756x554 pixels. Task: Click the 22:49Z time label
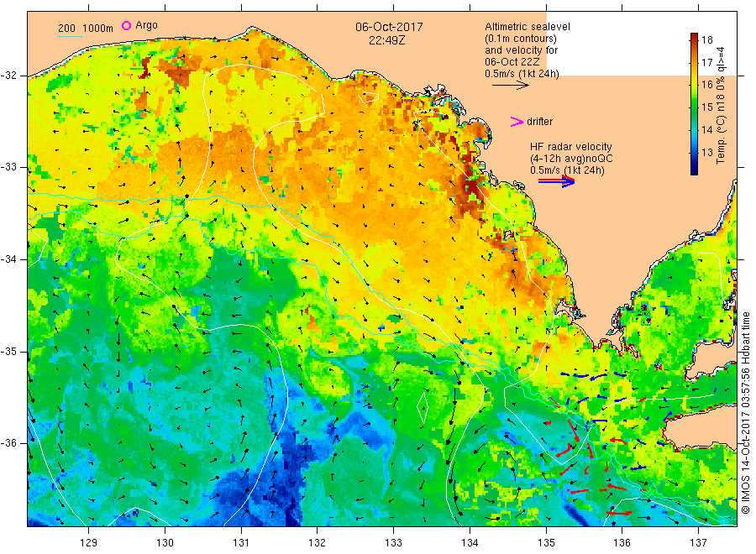click(x=386, y=40)
